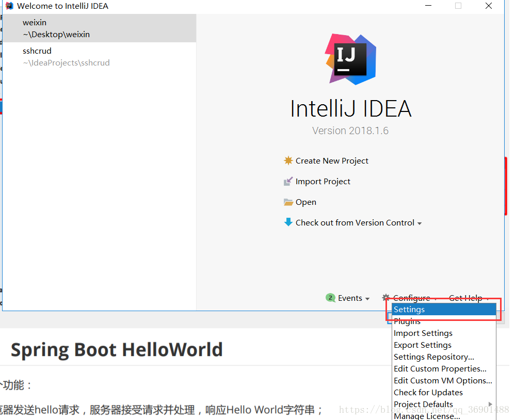Image resolution: width=515 pixels, height=420 pixels.
Task: Open Settings Repository... menu entry
Action: click(x=444, y=357)
